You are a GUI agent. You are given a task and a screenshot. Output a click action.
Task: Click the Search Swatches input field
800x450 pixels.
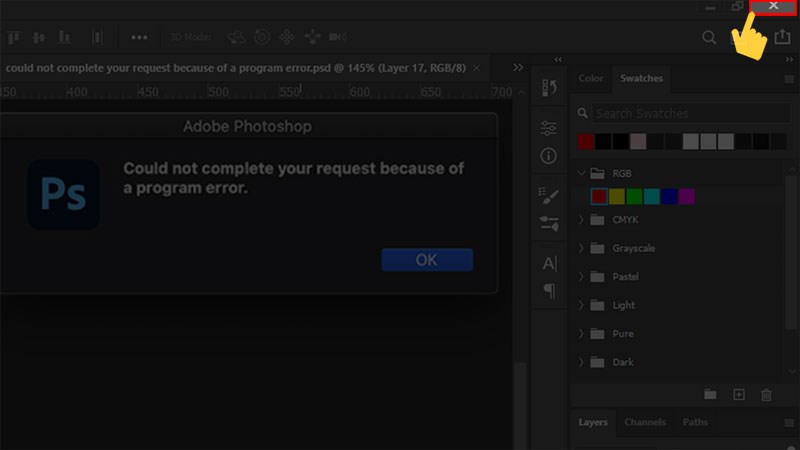pos(690,113)
